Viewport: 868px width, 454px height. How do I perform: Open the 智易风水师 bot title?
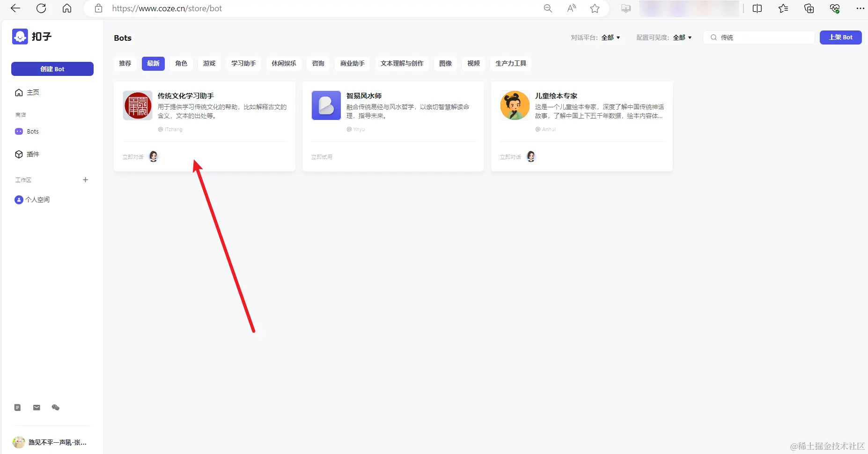[x=364, y=96]
